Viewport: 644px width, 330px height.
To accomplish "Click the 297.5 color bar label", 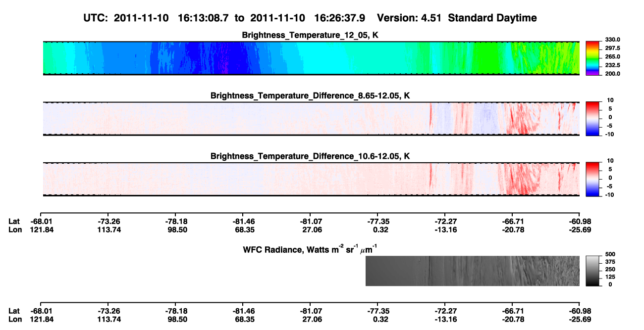I will 612,48.
